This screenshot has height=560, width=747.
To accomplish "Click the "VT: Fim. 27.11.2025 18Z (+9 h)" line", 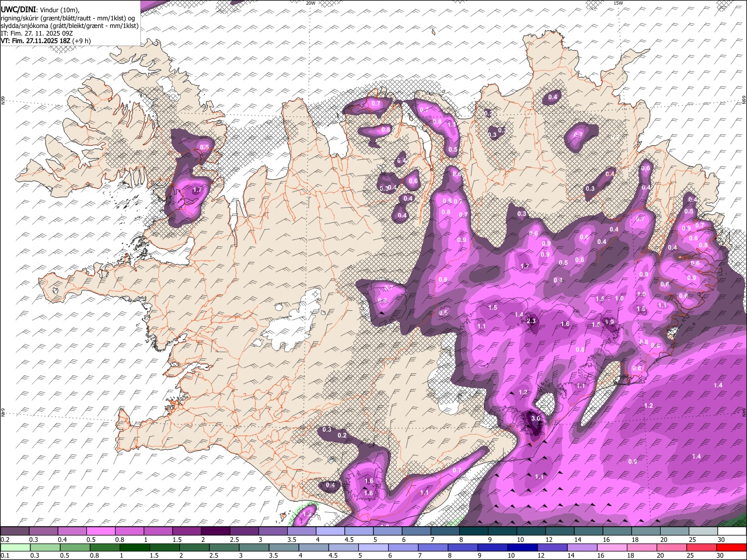I will point(46,41).
